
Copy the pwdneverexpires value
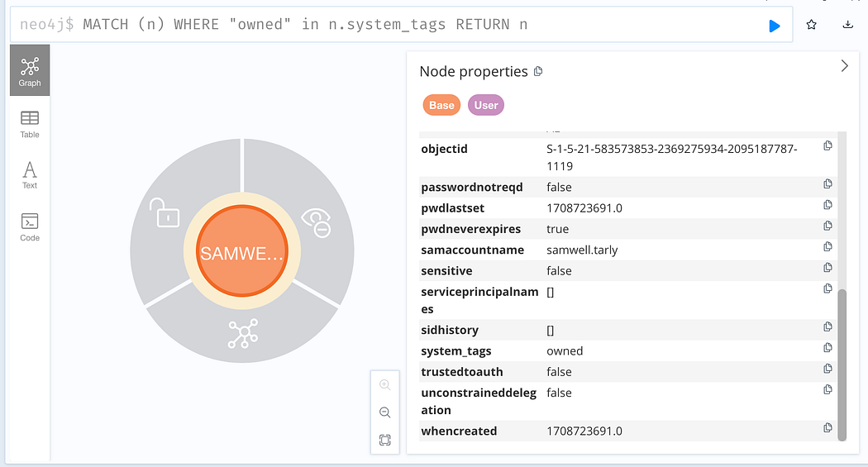tap(827, 226)
